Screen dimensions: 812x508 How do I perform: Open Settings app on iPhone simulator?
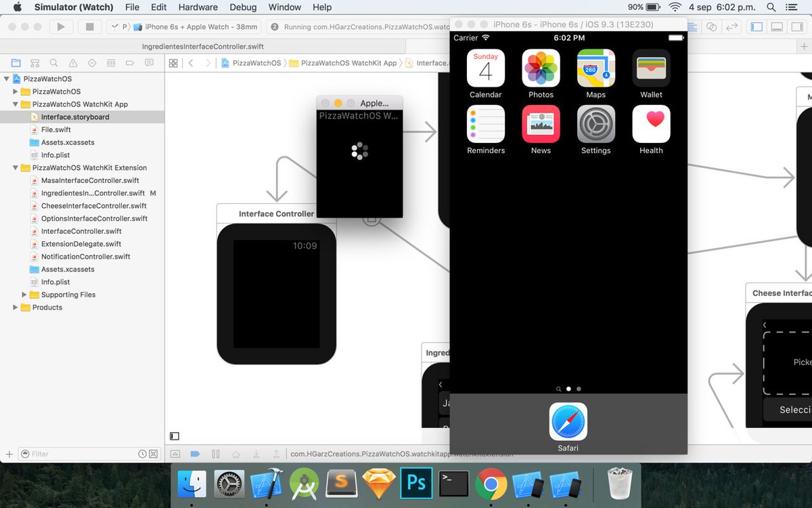coord(596,123)
